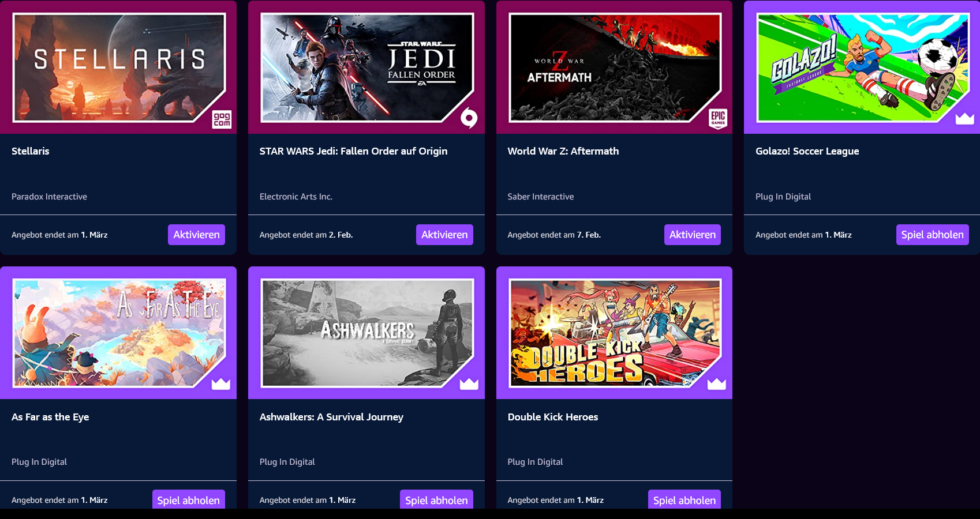
Task: Click the crown icon on As Far as the Eye
Action: 221,384
